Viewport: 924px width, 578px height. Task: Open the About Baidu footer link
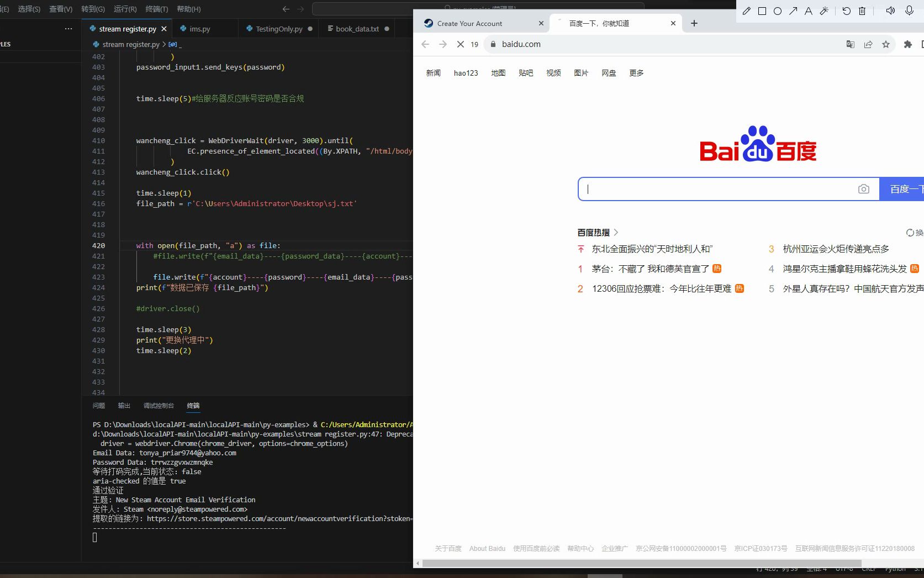[487, 549]
